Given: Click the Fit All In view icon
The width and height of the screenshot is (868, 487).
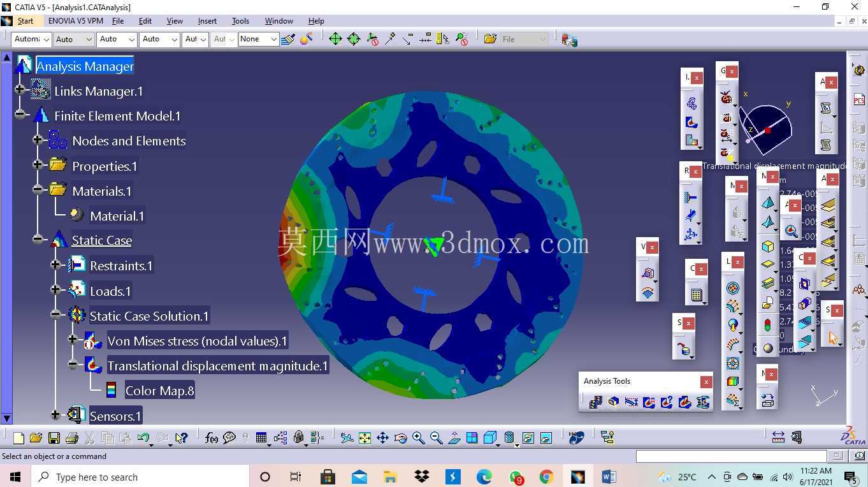Looking at the screenshot, I should tap(365, 438).
